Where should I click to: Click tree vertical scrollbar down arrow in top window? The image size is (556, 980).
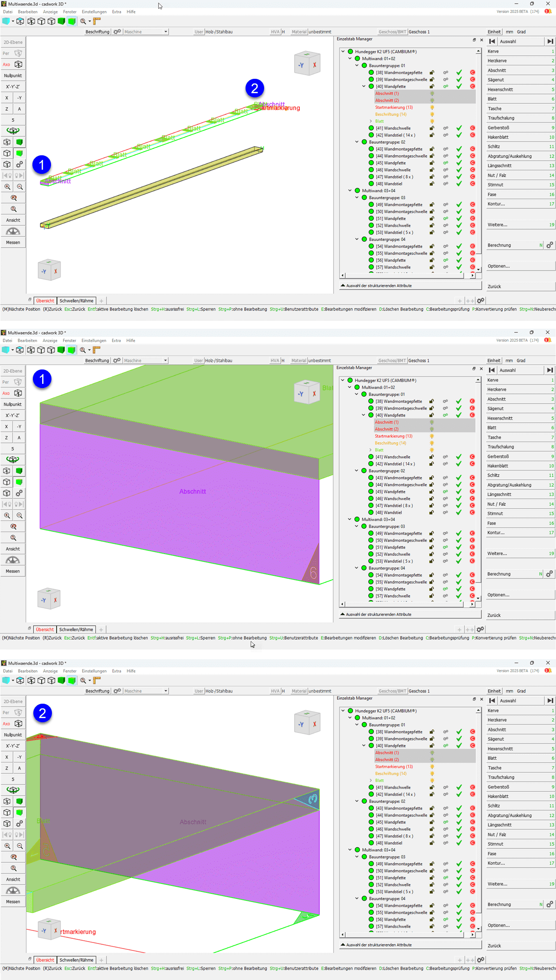pyautogui.click(x=478, y=269)
